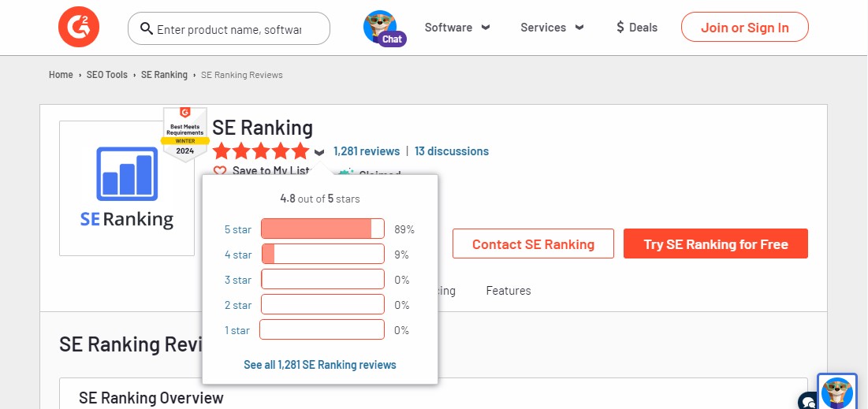
Task: Open the G2 home logo
Action: (79, 27)
